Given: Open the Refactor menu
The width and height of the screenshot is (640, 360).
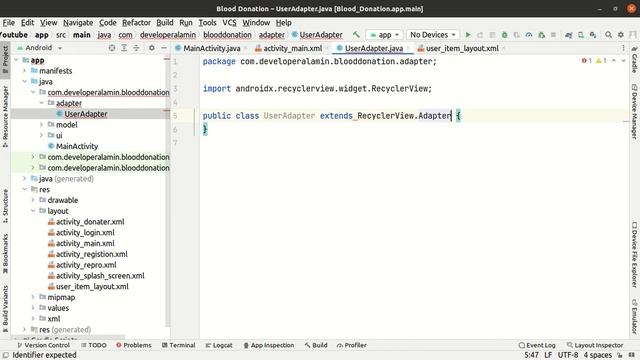Looking at the screenshot, I should [x=136, y=22].
